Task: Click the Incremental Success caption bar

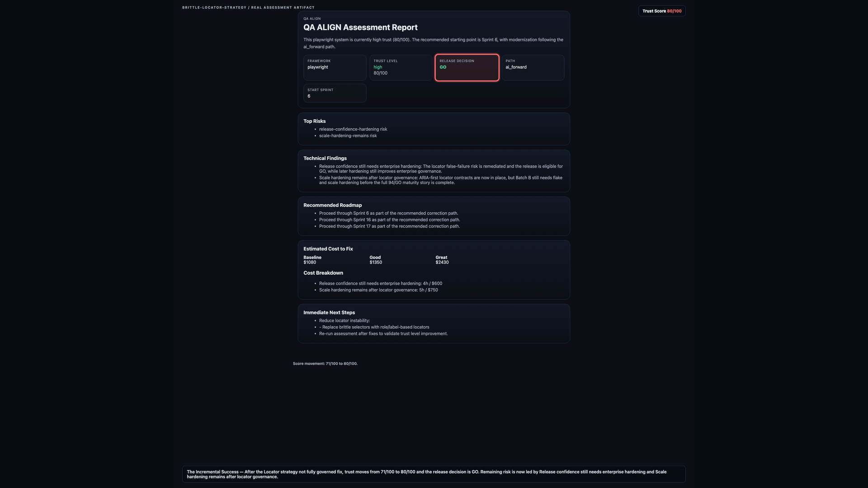Action: click(x=434, y=474)
